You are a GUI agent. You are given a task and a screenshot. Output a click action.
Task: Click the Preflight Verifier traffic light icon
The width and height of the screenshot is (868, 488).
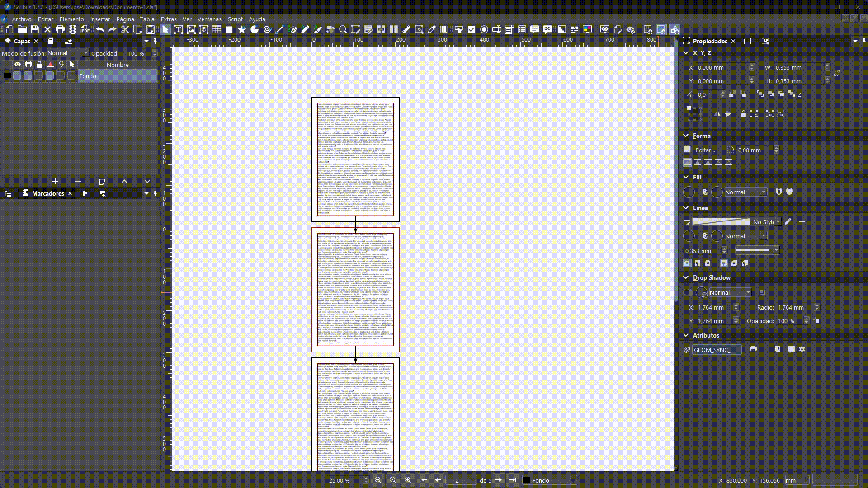[x=73, y=30]
